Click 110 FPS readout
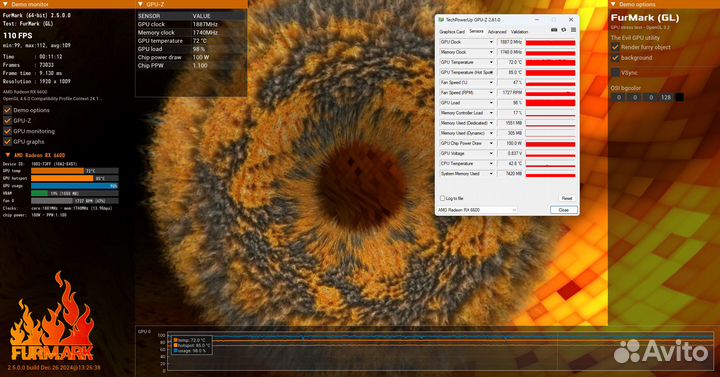This screenshot has height=377, width=720. tap(17, 35)
